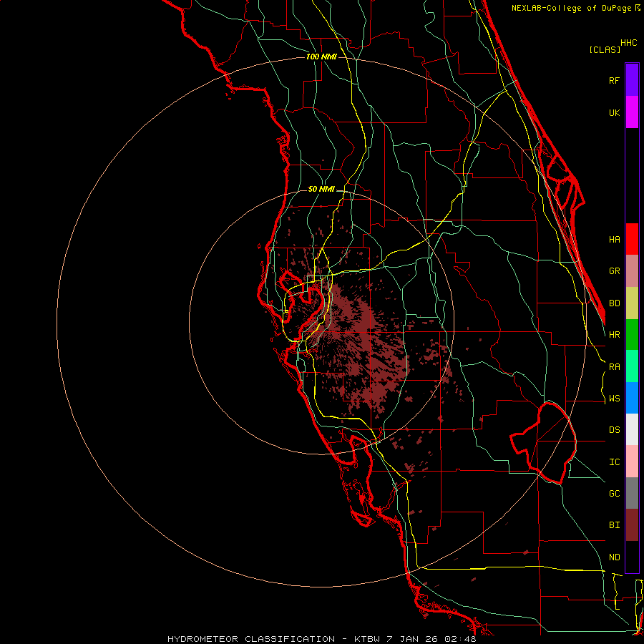Click the 50 NMI range ring label
The height and width of the screenshot is (644, 644).
(321, 189)
